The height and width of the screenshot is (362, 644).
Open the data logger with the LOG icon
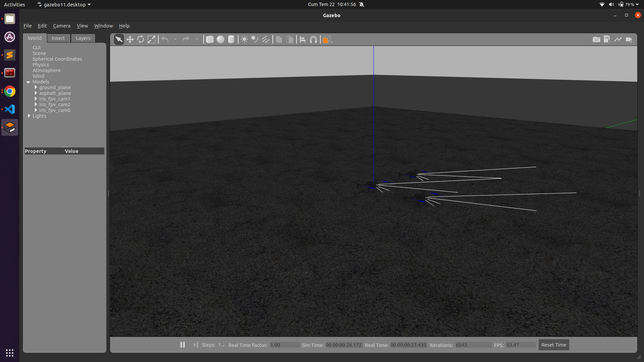pos(607,39)
